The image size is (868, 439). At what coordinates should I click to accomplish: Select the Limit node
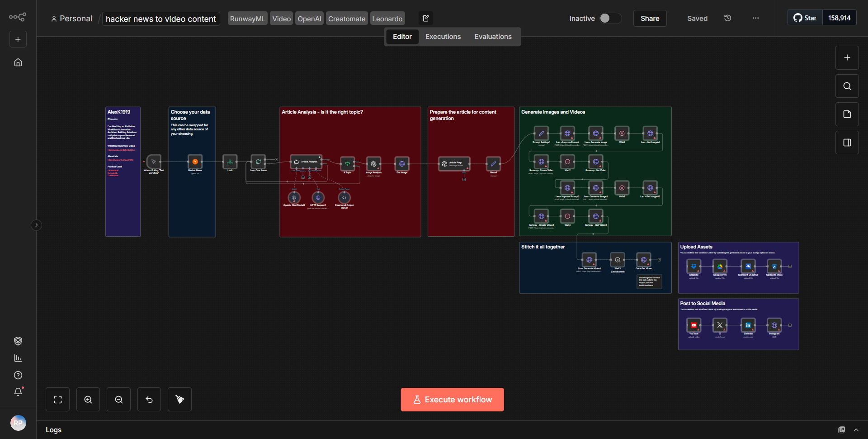tap(230, 162)
